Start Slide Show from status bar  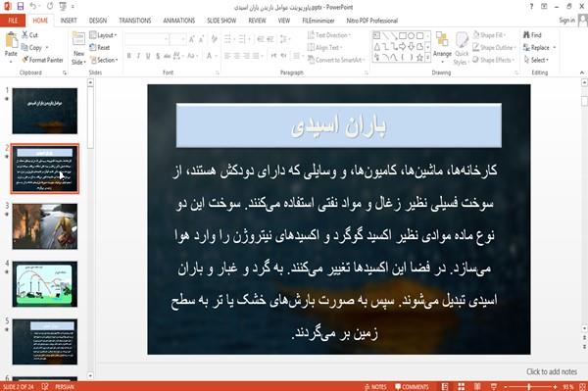(x=494, y=386)
